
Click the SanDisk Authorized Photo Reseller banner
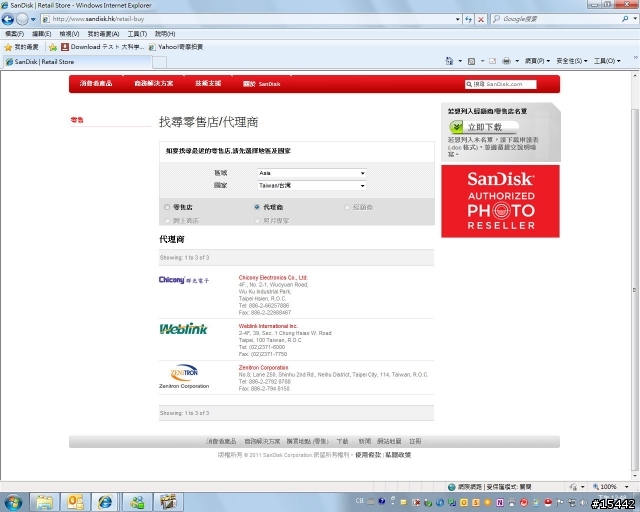[500, 201]
